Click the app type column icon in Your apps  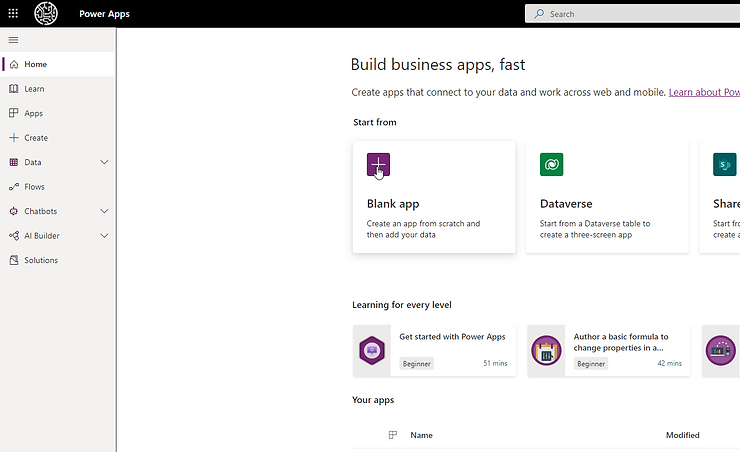click(392, 435)
